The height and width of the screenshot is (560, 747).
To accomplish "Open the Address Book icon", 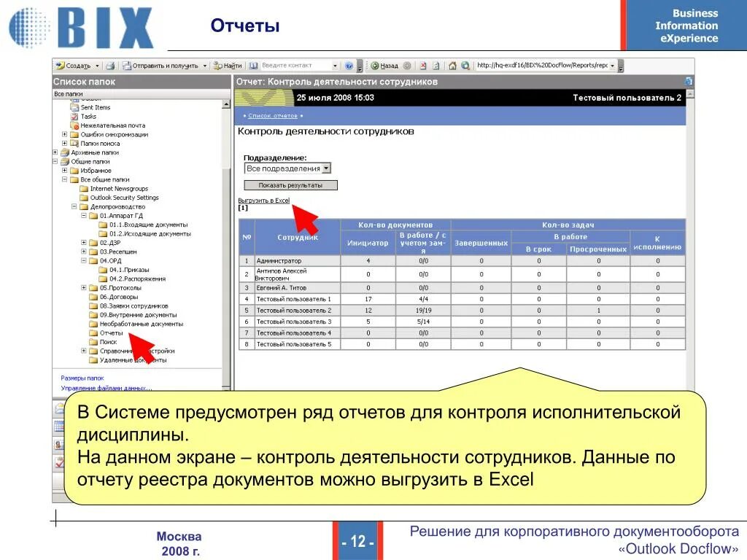I will (253, 66).
